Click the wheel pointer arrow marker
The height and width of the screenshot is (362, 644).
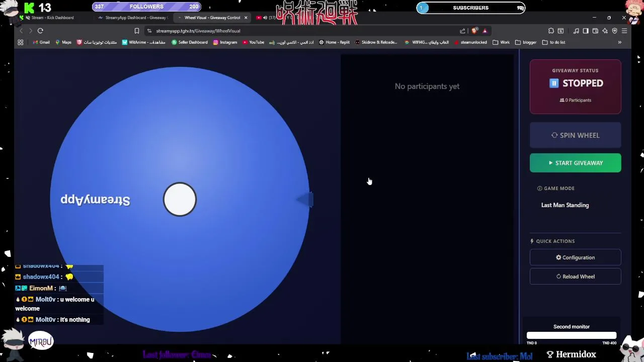point(305,200)
